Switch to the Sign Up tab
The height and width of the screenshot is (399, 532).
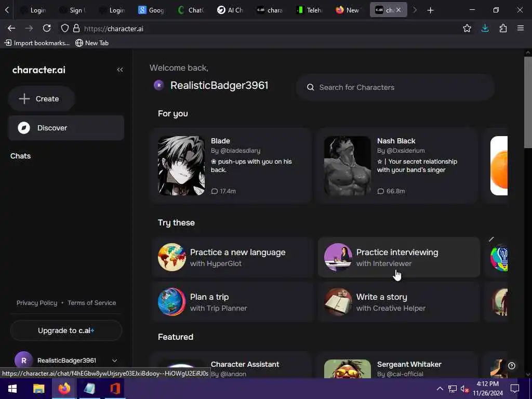coord(72,10)
